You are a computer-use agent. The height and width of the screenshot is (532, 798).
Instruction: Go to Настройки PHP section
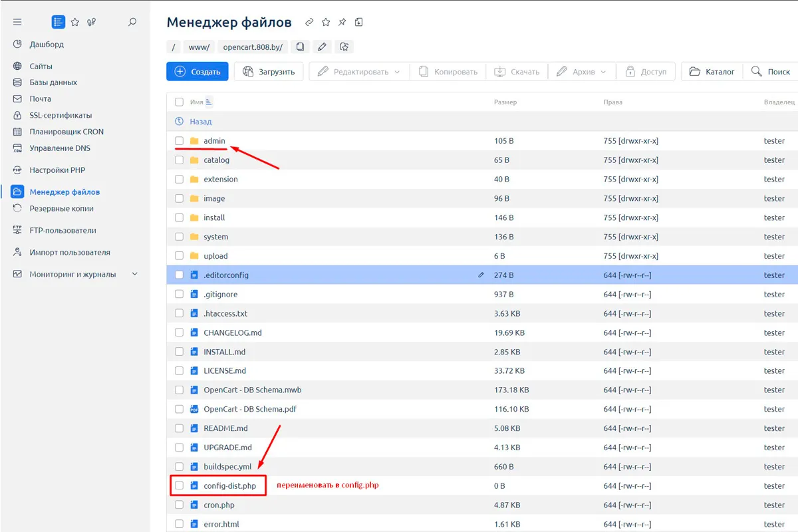pos(57,170)
